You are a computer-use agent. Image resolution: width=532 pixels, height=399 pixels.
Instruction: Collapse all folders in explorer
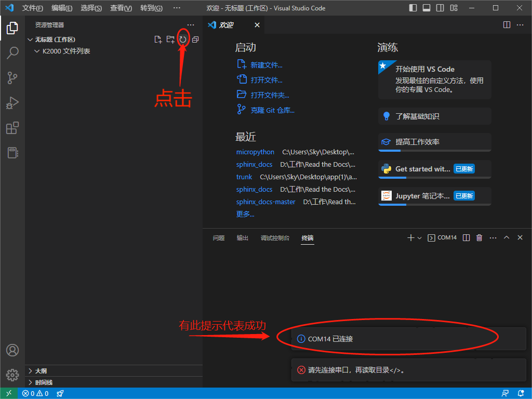click(x=195, y=39)
